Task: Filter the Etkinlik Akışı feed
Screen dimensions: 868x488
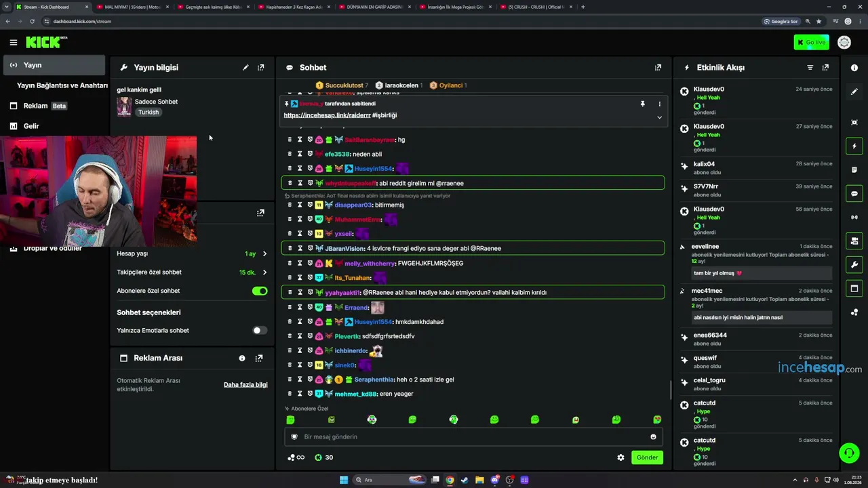Action: tap(810, 68)
